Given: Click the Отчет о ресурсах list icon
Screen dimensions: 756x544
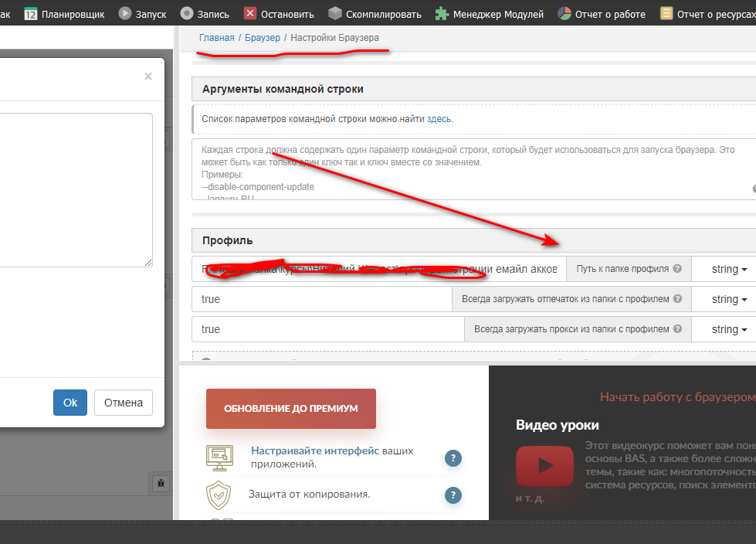Looking at the screenshot, I should point(666,14).
